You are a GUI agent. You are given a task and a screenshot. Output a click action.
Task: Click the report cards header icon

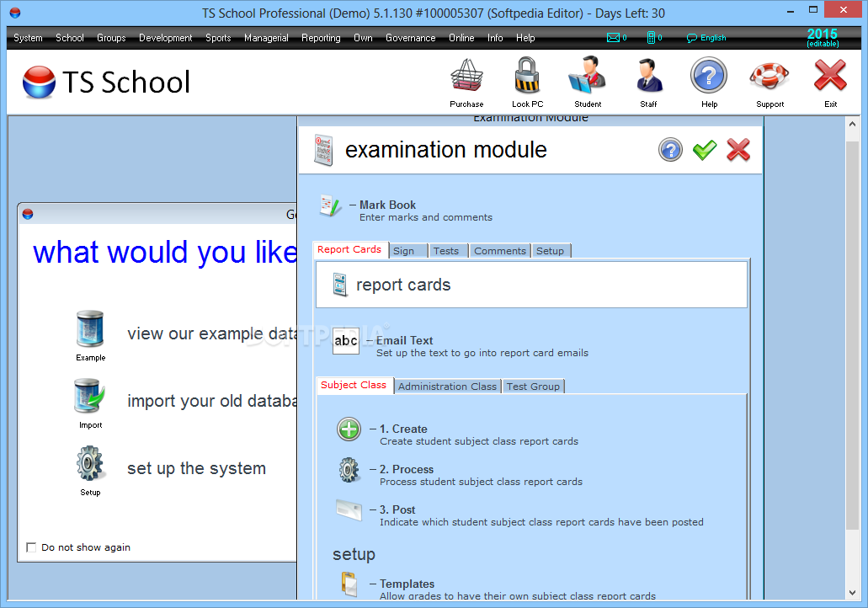pos(340,285)
